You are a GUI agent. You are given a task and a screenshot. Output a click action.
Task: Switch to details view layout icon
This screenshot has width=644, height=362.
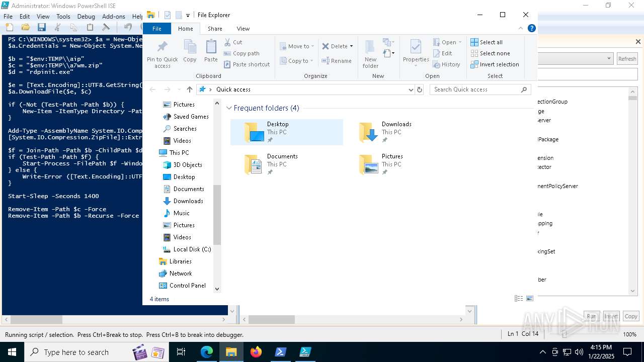click(x=519, y=299)
